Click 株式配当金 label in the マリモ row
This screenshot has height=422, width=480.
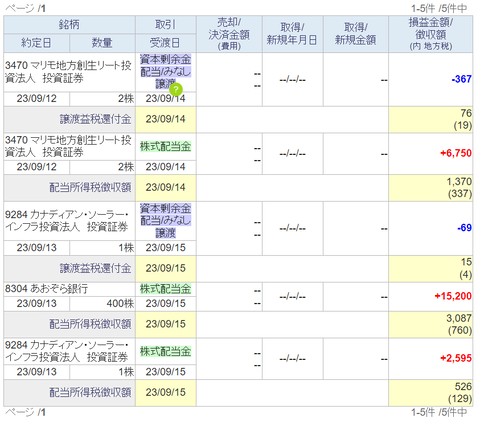pos(165,146)
